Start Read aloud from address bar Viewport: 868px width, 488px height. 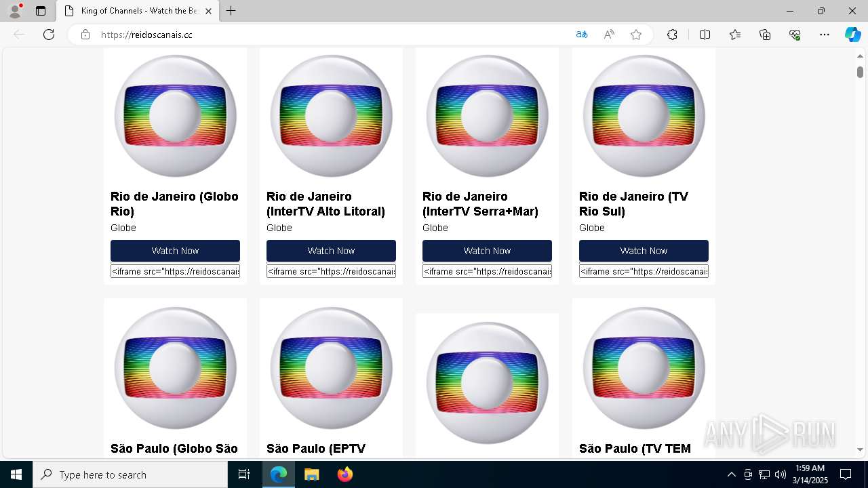point(609,35)
